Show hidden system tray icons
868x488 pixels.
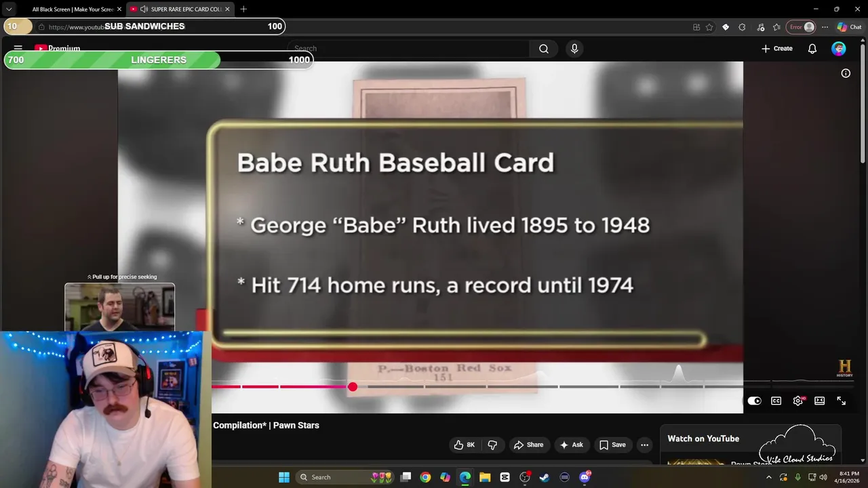coord(769,477)
